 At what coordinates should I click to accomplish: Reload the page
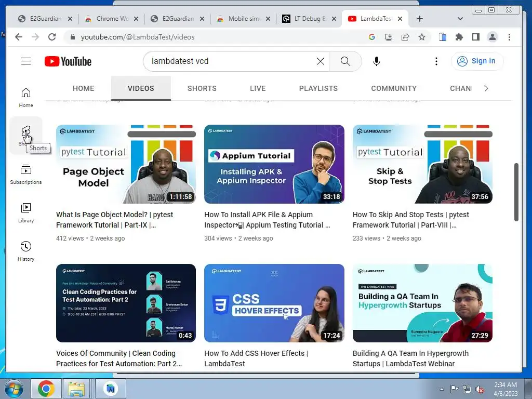(52, 37)
